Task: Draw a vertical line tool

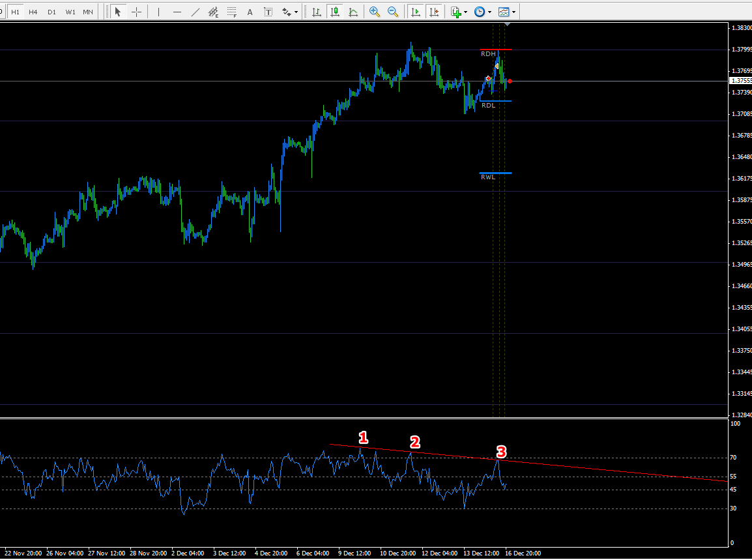Action: (x=158, y=12)
